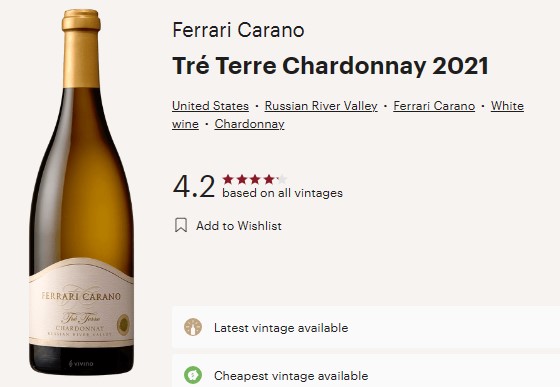The height and width of the screenshot is (387, 560).
Task: Open the United States country link
Action: [x=210, y=106]
